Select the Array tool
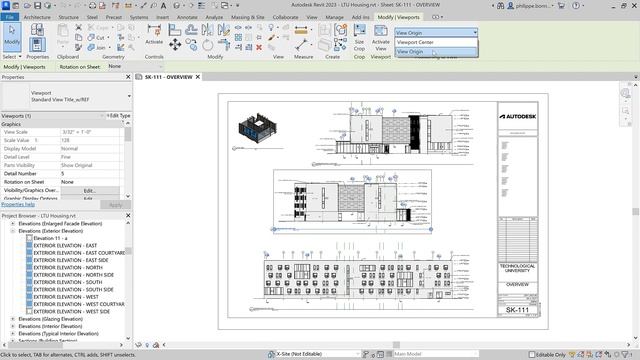 (x=238, y=38)
